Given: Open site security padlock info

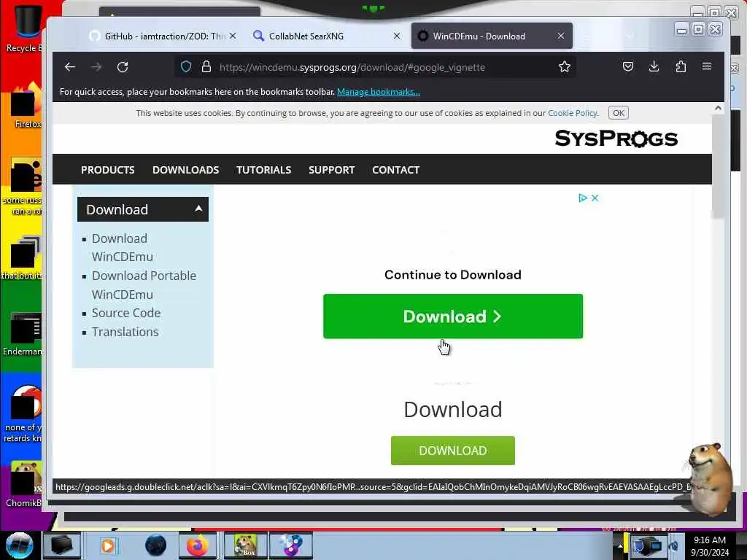Looking at the screenshot, I should 206,66.
